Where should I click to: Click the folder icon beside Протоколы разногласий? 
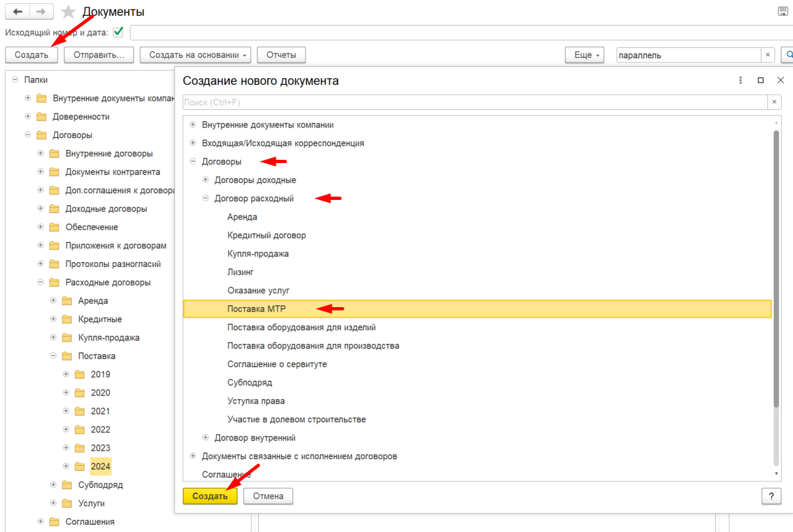pyautogui.click(x=54, y=264)
